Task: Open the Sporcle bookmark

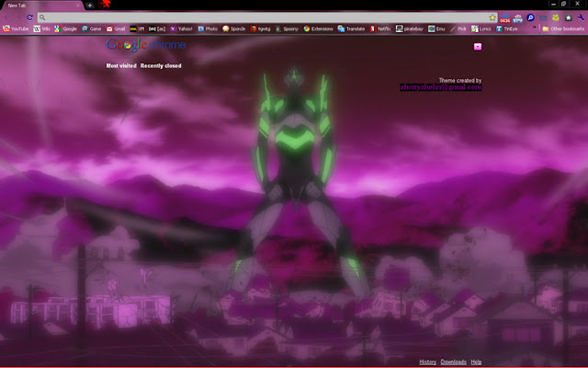Action: [x=233, y=29]
